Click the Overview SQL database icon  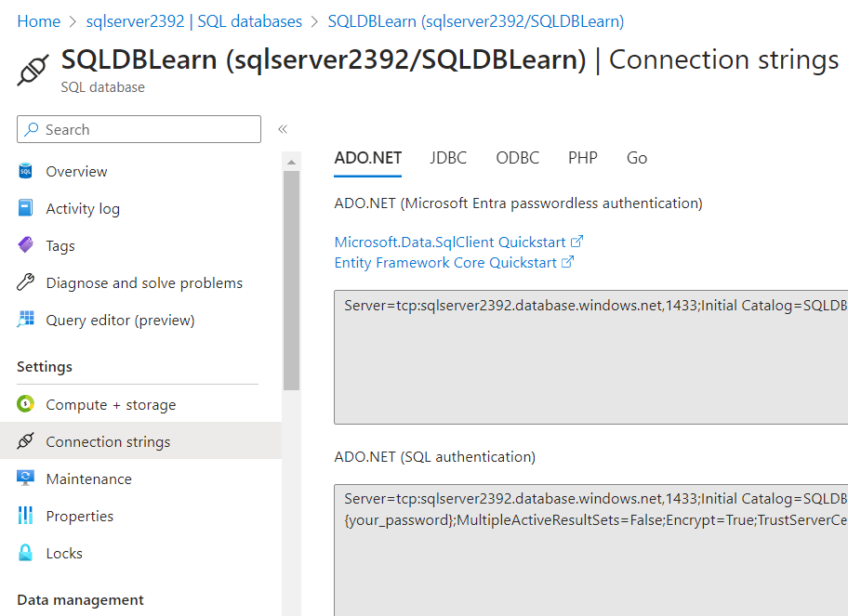(25, 171)
